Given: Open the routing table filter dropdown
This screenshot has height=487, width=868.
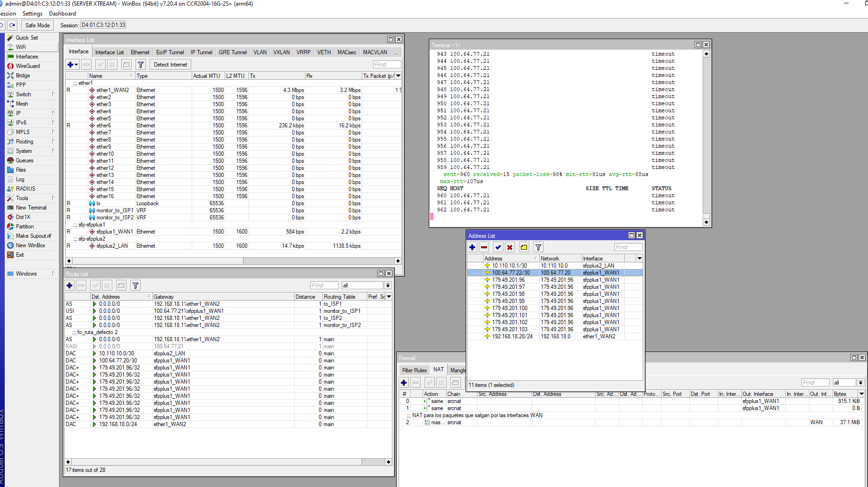Looking at the screenshot, I should (x=388, y=285).
